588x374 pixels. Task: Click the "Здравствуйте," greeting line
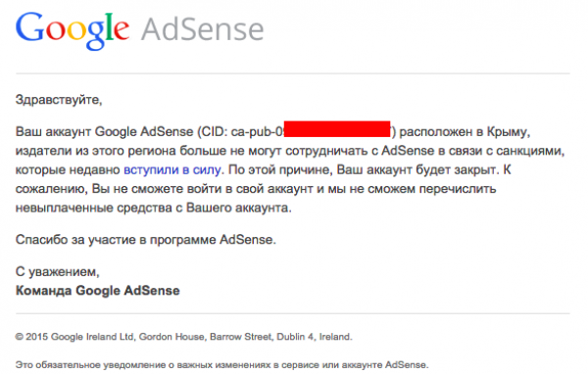[x=59, y=100]
